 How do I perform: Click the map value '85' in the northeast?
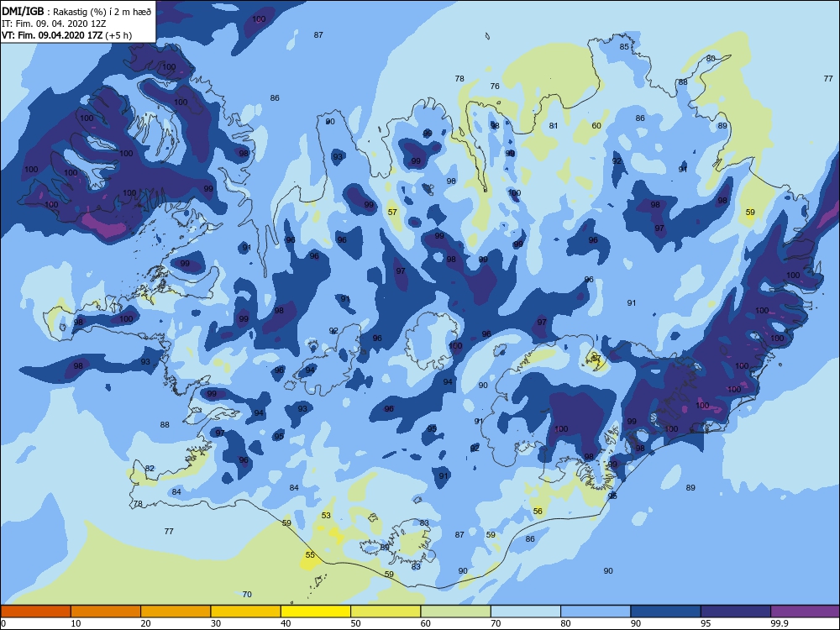point(624,46)
